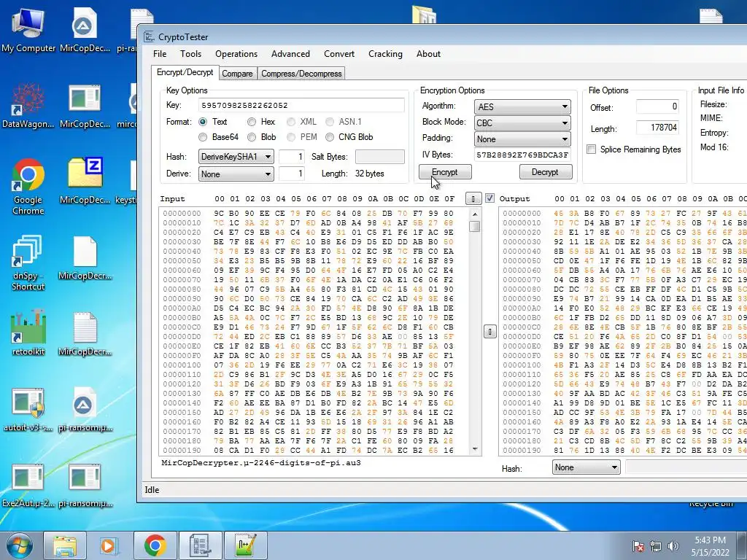Switch to Chrome on the taskbar
Screen dimensions: 747x560
point(155,545)
